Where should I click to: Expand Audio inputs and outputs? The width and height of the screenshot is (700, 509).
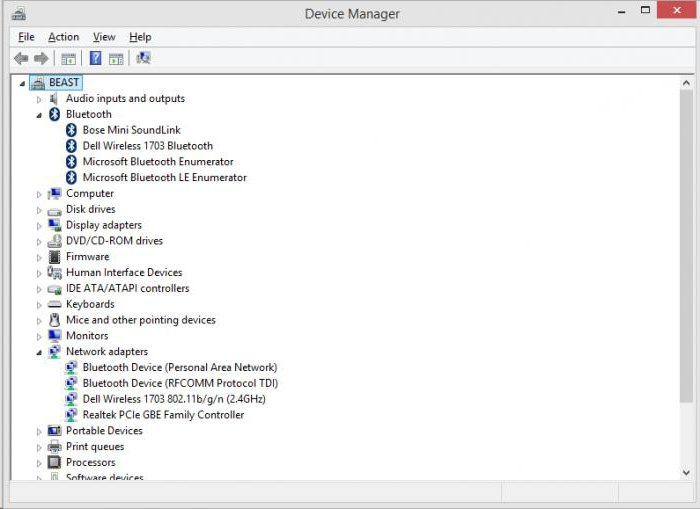pos(39,99)
